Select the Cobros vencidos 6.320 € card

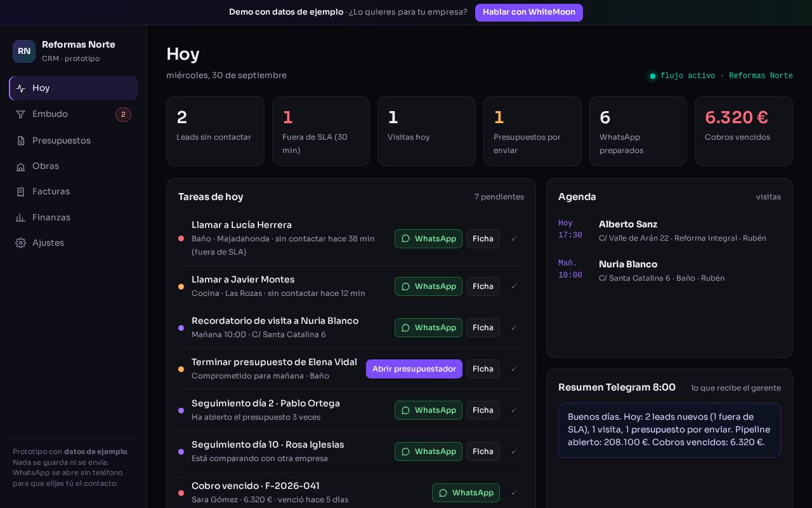point(743,131)
